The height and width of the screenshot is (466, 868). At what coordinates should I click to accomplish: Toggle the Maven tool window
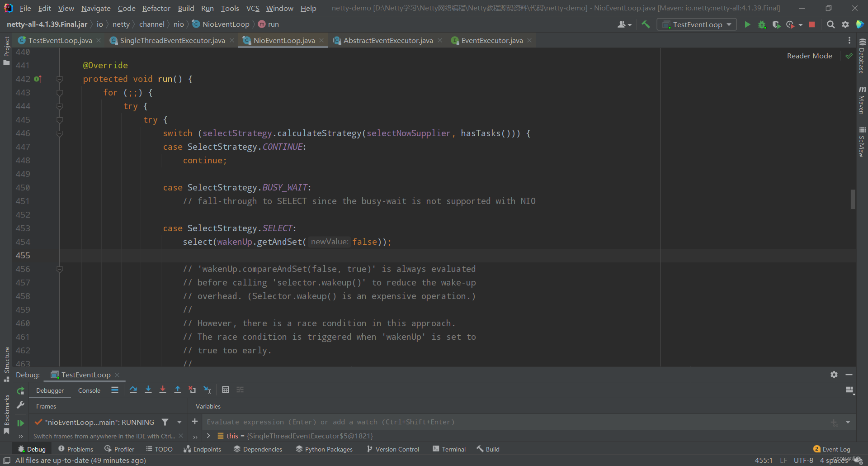coord(862,100)
